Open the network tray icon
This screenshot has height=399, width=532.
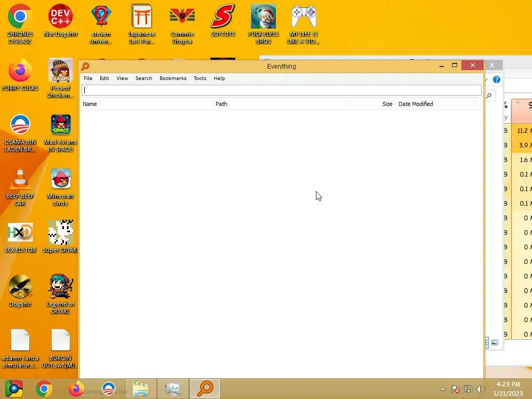coord(468,389)
